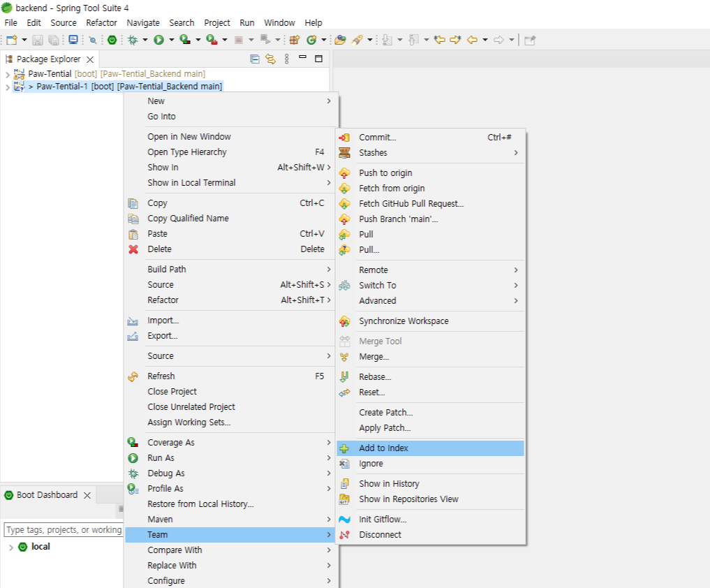Click the New Java Package toolbar icon

click(295, 40)
